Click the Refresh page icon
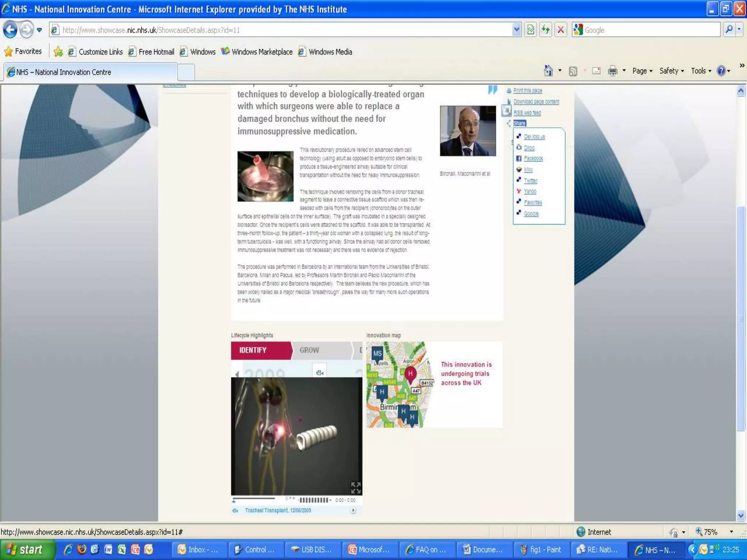Screen dimensions: 747x560 (x=546, y=30)
